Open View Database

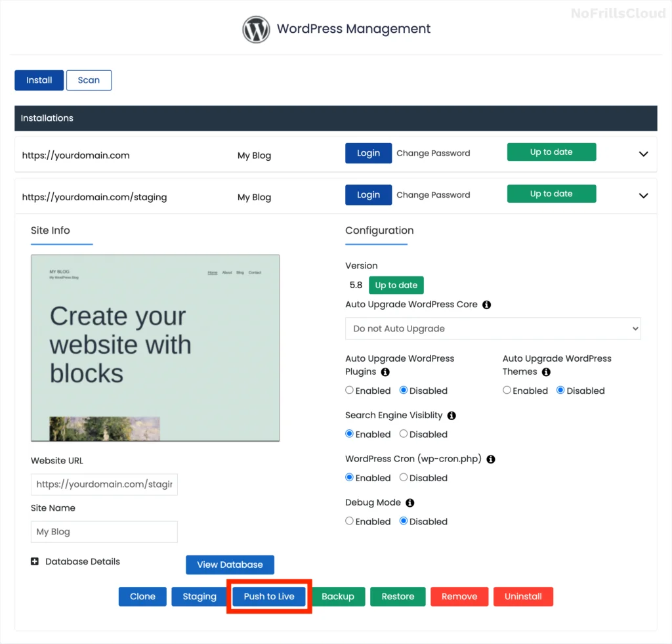point(230,565)
